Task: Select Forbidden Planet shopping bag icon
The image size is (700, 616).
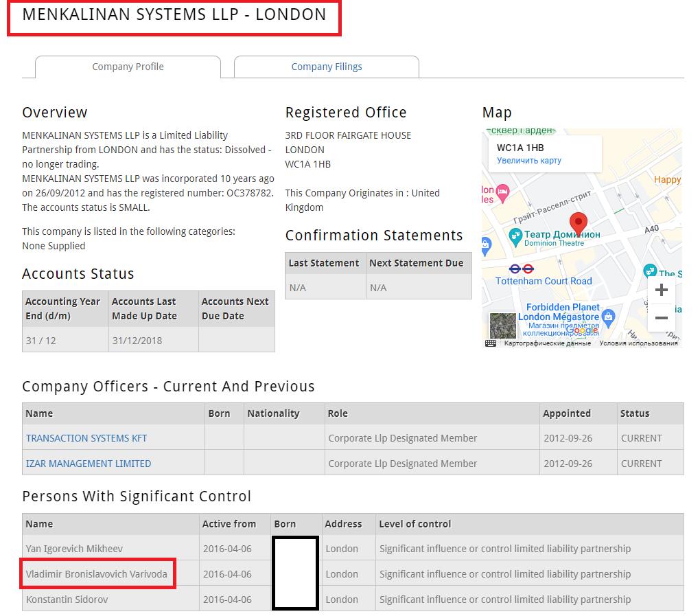Action: coord(608,317)
